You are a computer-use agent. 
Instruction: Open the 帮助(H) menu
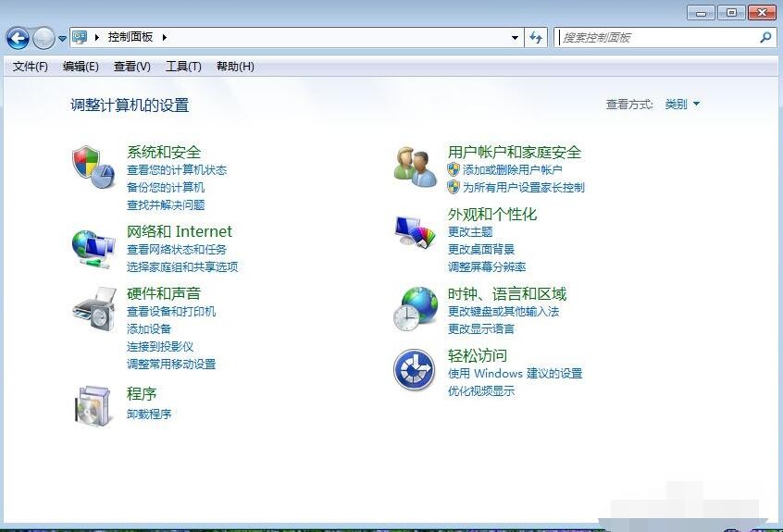235,67
